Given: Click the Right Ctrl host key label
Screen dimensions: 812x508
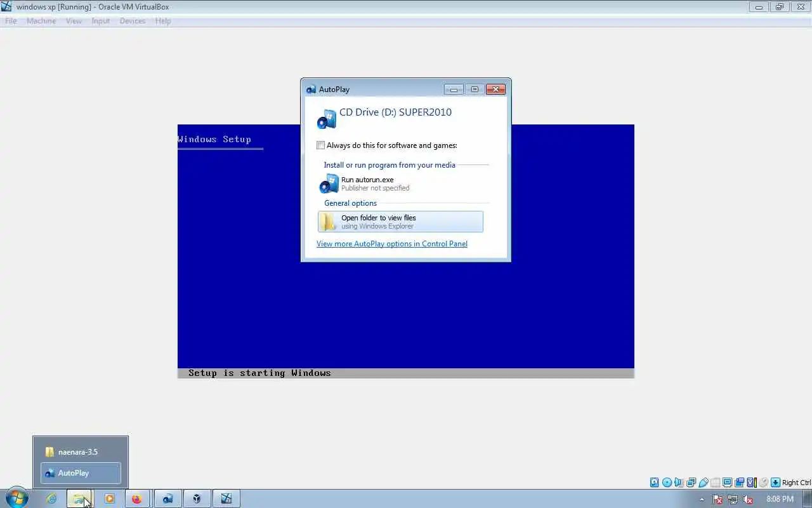Looking at the screenshot, I should tap(796, 483).
